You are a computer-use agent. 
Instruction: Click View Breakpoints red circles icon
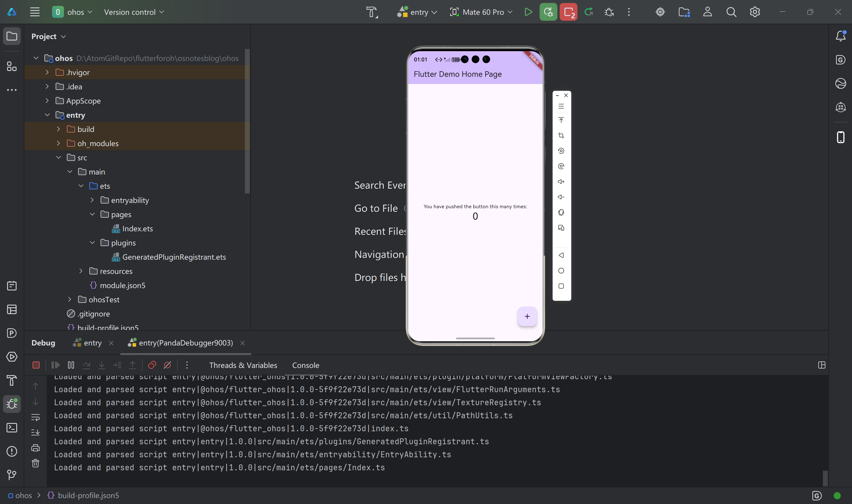point(152,365)
